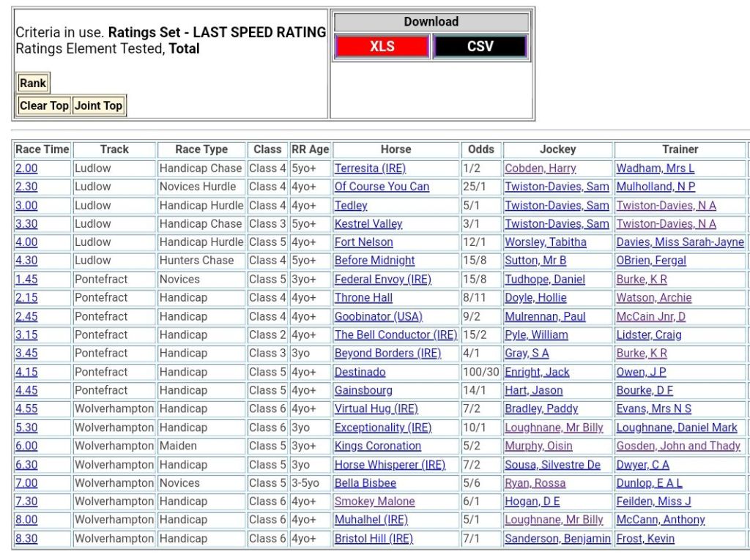Image resolution: width=750 pixels, height=560 pixels.
Task: Open horse Terresita (IRE) link
Action: click(370, 168)
